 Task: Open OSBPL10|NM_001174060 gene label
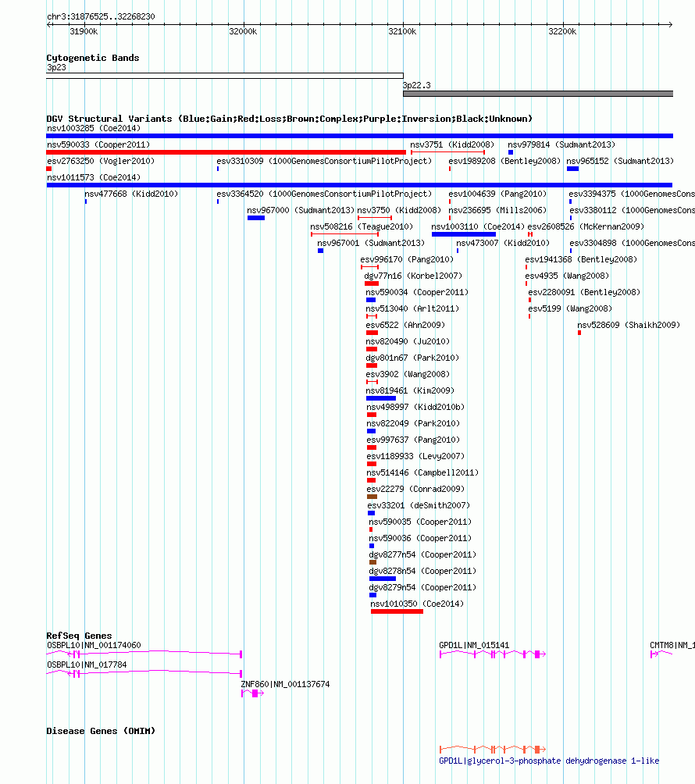94,646
